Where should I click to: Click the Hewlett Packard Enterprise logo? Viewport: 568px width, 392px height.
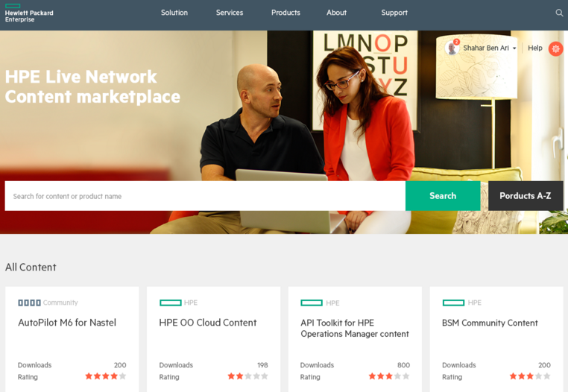tap(29, 13)
